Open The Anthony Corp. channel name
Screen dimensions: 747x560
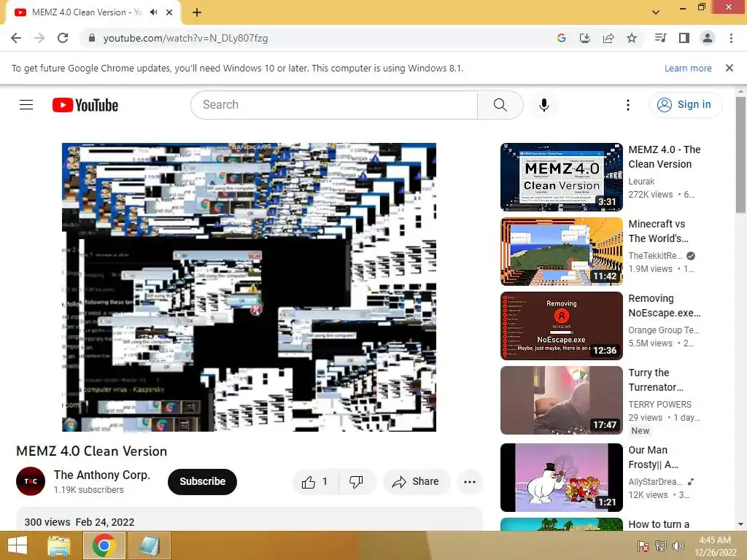click(102, 475)
